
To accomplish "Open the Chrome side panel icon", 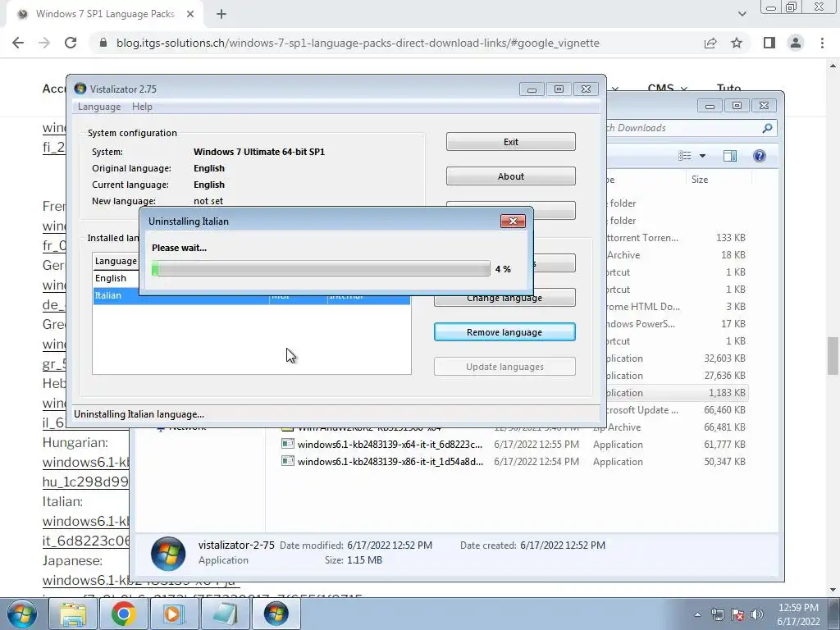I will [x=769, y=43].
